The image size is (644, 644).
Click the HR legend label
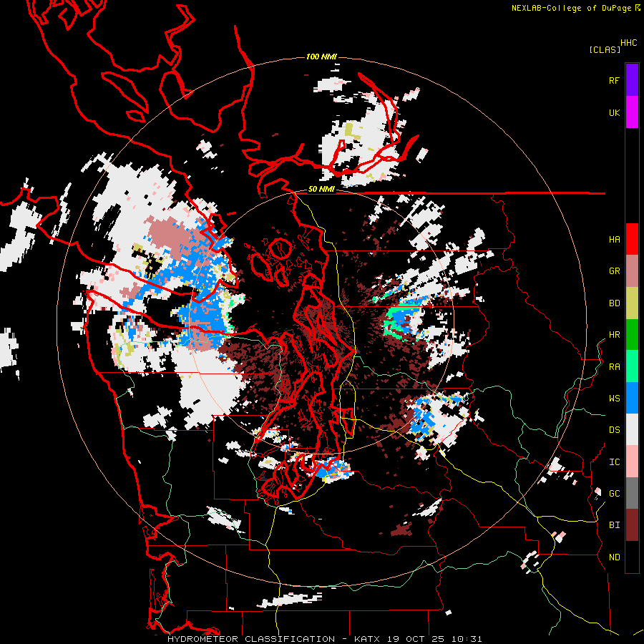click(x=614, y=335)
